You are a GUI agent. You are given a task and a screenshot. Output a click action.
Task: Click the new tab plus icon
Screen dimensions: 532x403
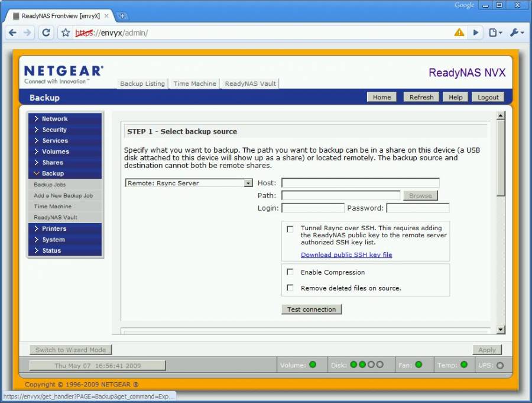[123, 16]
